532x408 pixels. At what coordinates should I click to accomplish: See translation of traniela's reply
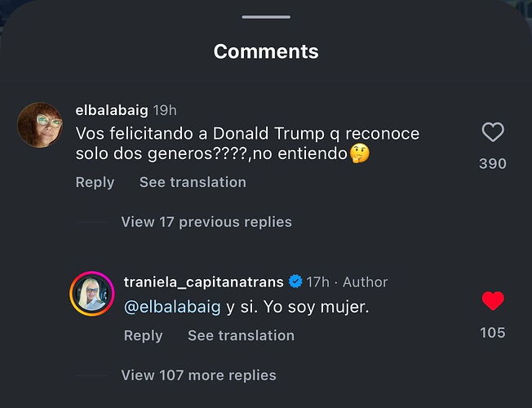click(x=241, y=335)
